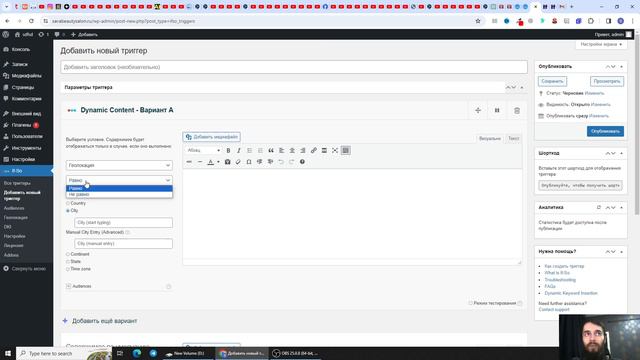The image size is (640, 360).
Task: Select the State radio button
Action: pos(68,262)
